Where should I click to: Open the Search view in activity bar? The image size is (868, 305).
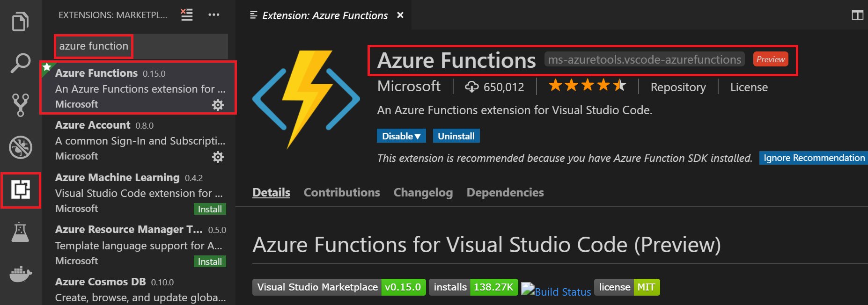[20, 63]
